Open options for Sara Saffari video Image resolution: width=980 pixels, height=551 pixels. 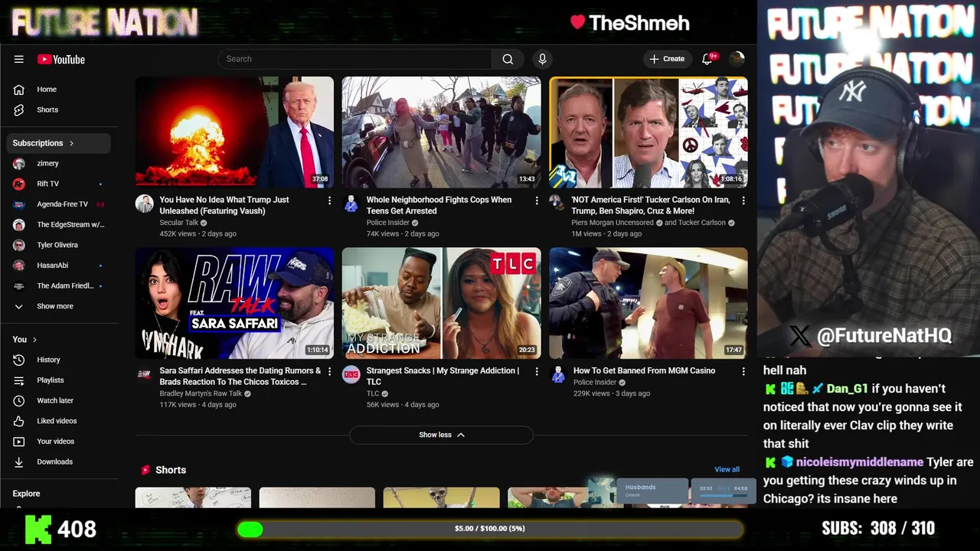[330, 372]
